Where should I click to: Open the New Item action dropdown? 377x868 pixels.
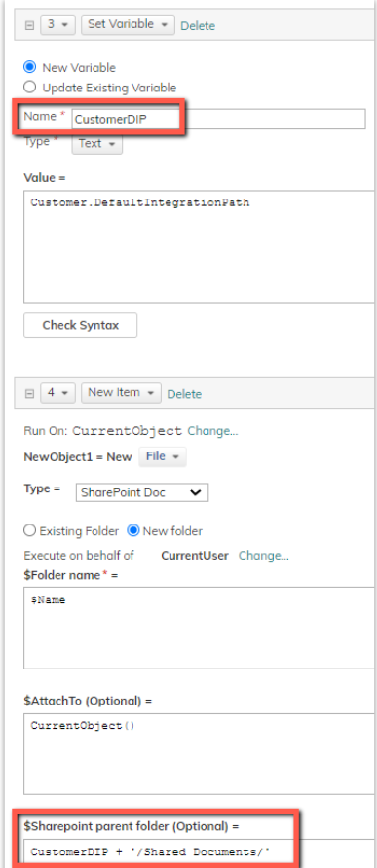[121, 393]
